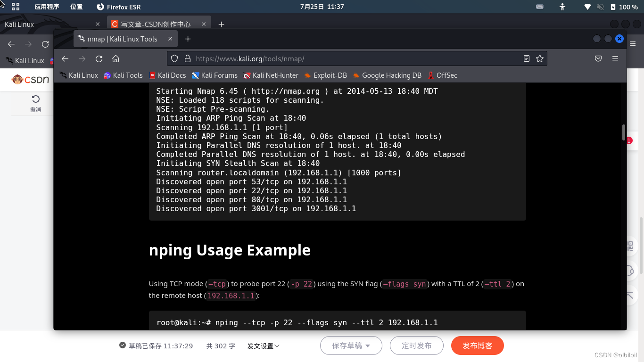Image resolution: width=644 pixels, height=362 pixels.
Task: Save nmap page to Pocket
Action: [x=598, y=58]
